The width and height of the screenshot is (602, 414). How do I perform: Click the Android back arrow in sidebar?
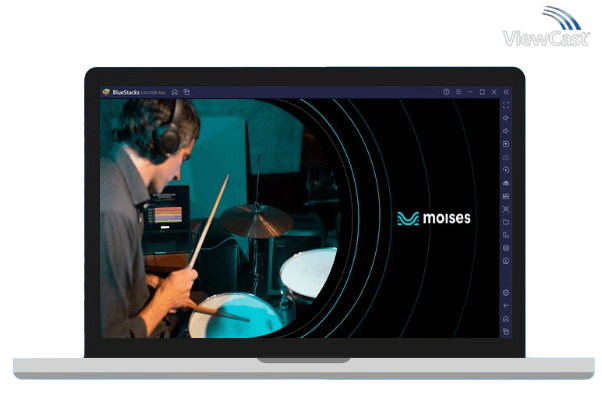506,306
